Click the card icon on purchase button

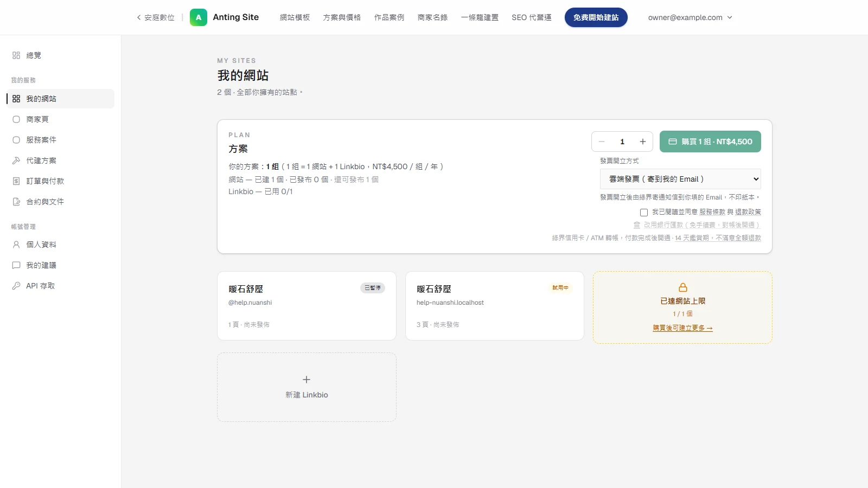coord(673,142)
